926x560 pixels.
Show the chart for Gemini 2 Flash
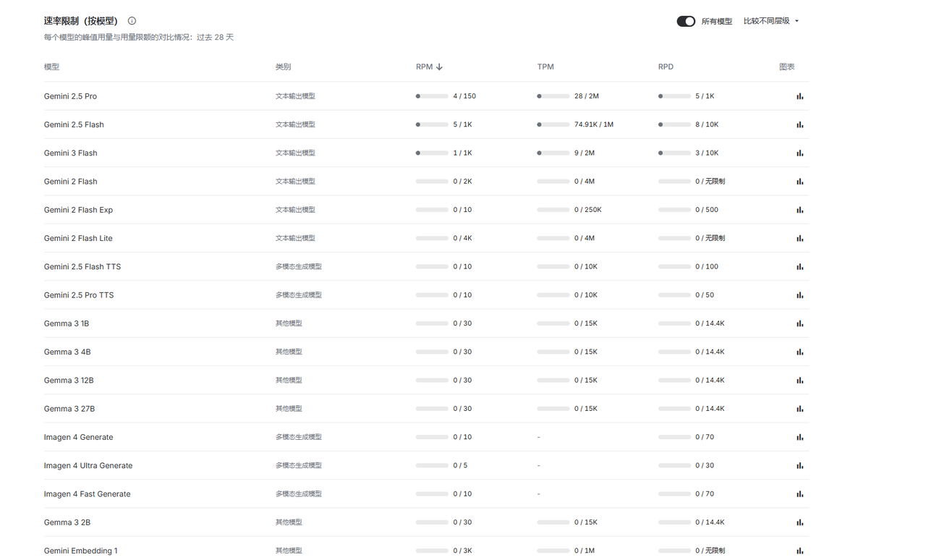[x=799, y=182]
